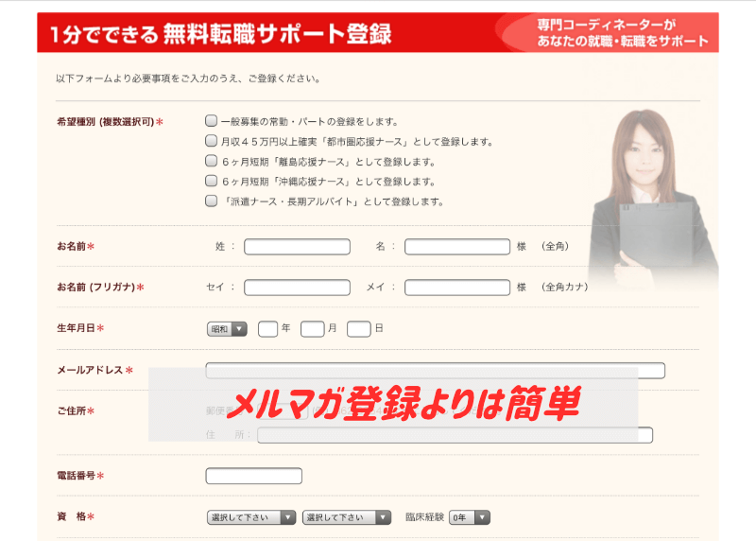
Task: Click the birth day 日 input box
Action: [358, 329]
